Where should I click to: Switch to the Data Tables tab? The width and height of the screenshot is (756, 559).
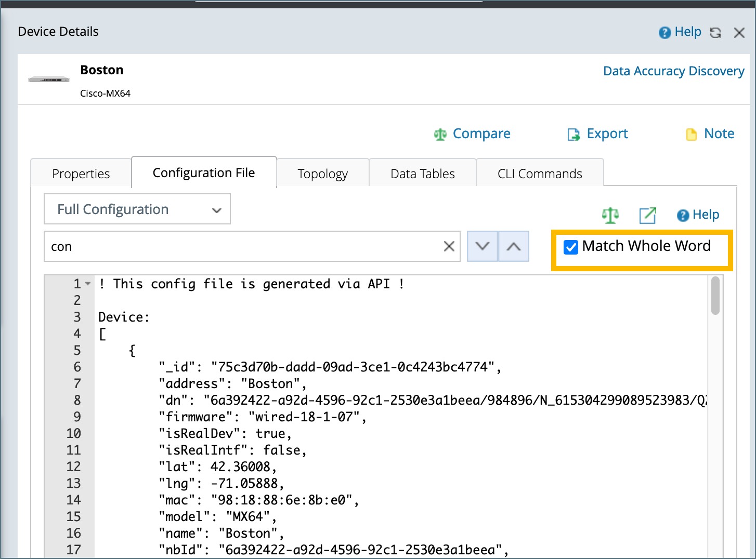[x=422, y=174]
